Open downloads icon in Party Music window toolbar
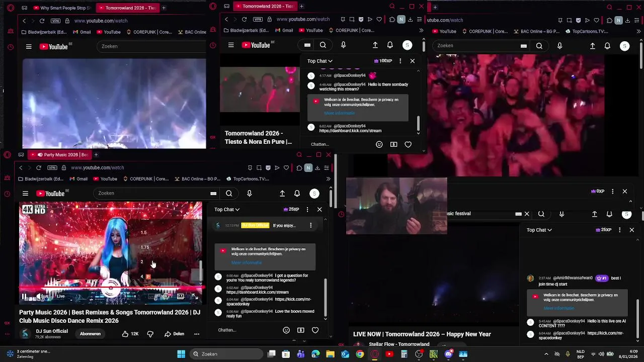Image resolution: width=644 pixels, height=362 pixels. coord(317,168)
